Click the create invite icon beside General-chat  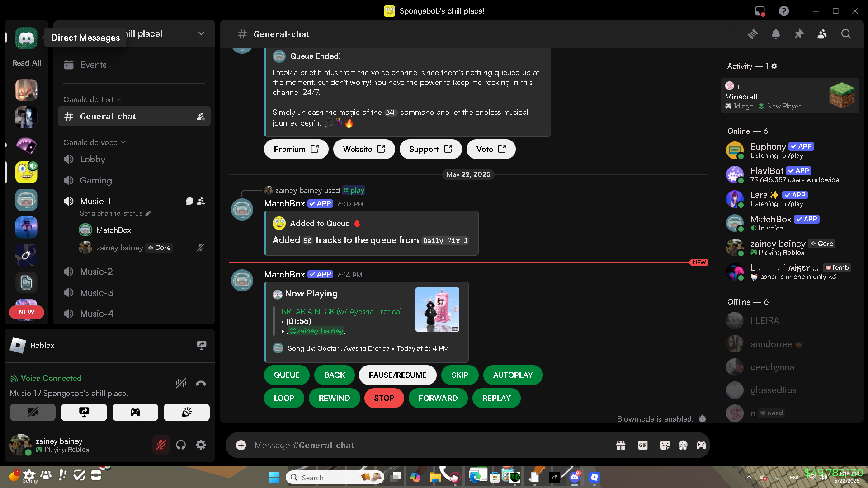(x=201, y=117)
